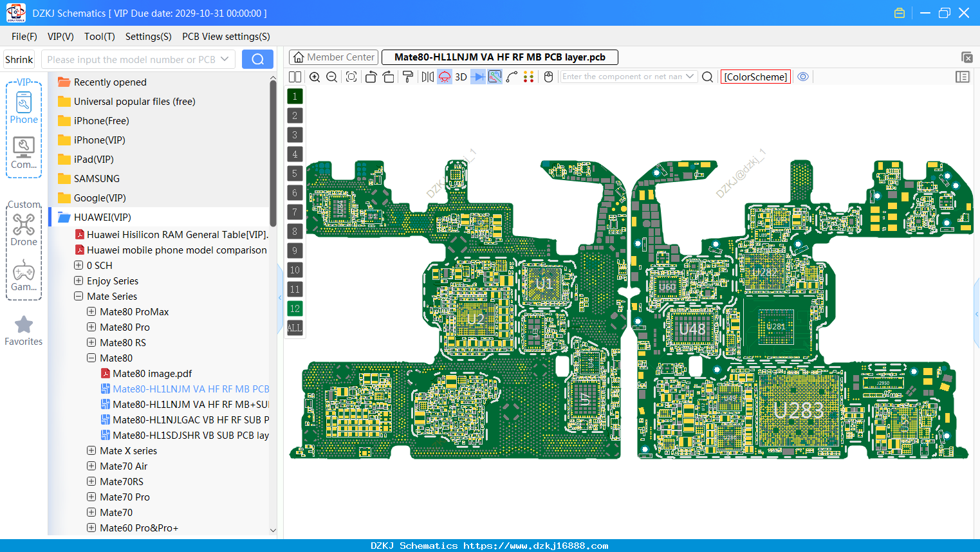The height and width of the screenshot is (552, 980).
Task: Open PCB View settings(S) menu
Action: pos(226,37)
